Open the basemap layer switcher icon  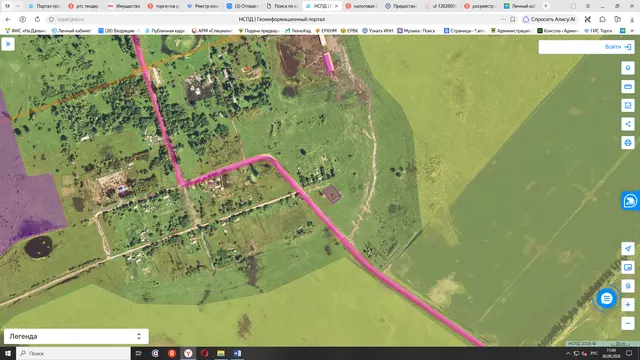(x=628, y=267)
